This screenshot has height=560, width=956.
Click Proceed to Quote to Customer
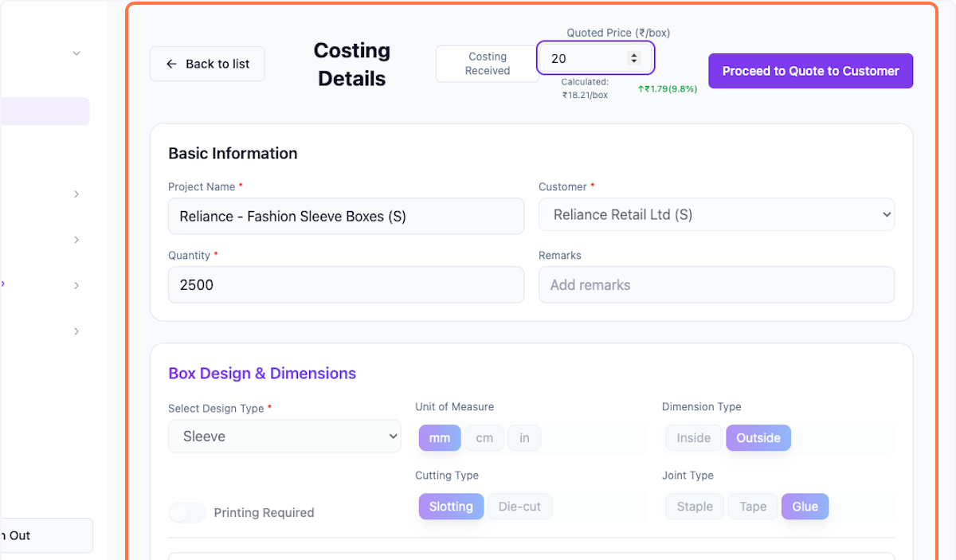810,71
